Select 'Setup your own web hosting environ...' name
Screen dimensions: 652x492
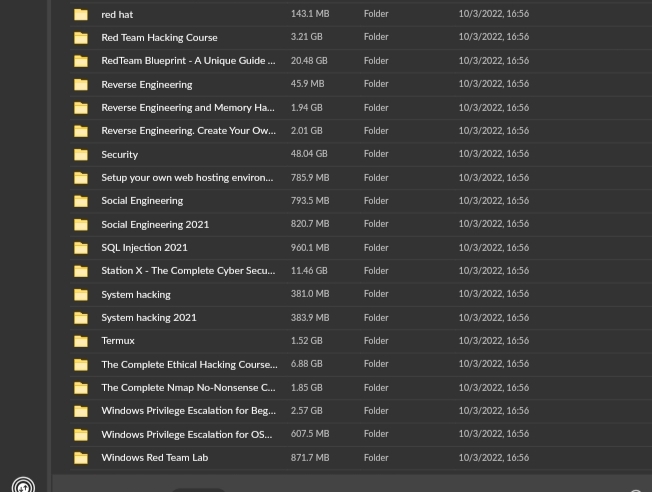187,178
